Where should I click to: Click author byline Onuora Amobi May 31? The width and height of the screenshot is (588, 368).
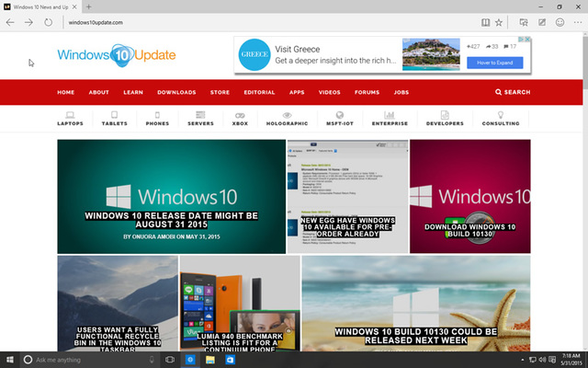point(172,237)
